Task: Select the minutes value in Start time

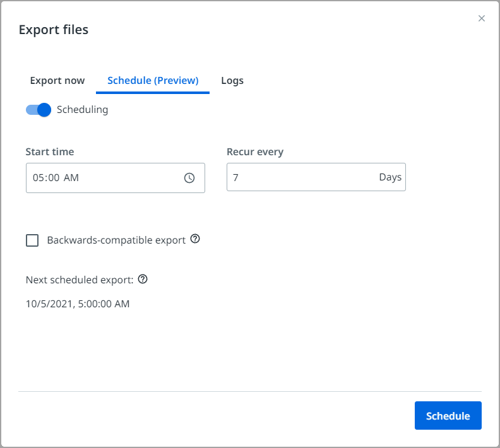Action: [x=54, y=178]
